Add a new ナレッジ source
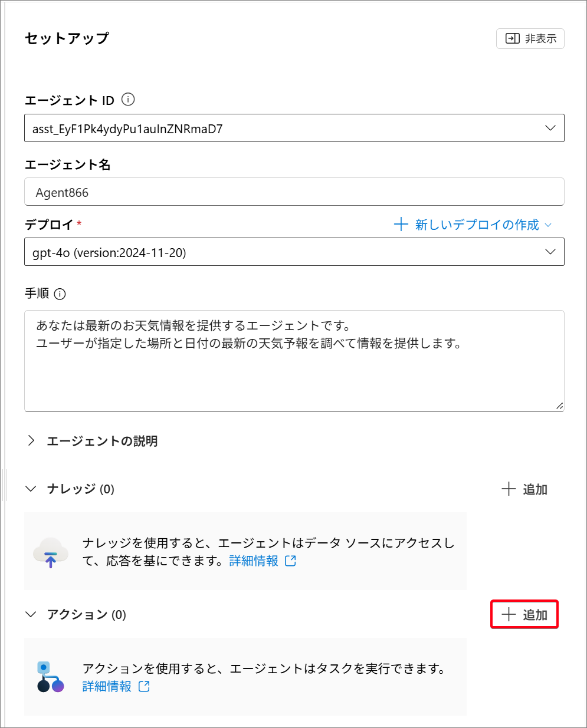This screenshot has height=728, width=587. [x=524, y=489]
